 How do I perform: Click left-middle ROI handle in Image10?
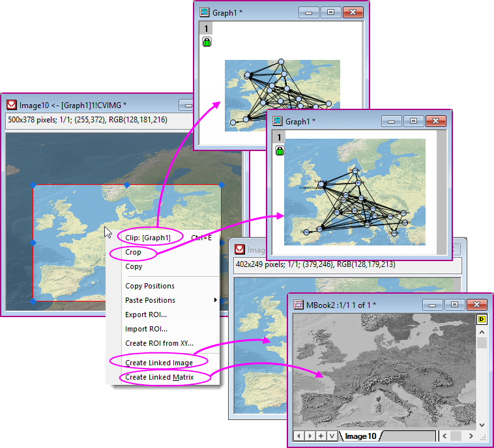[33, 243]
